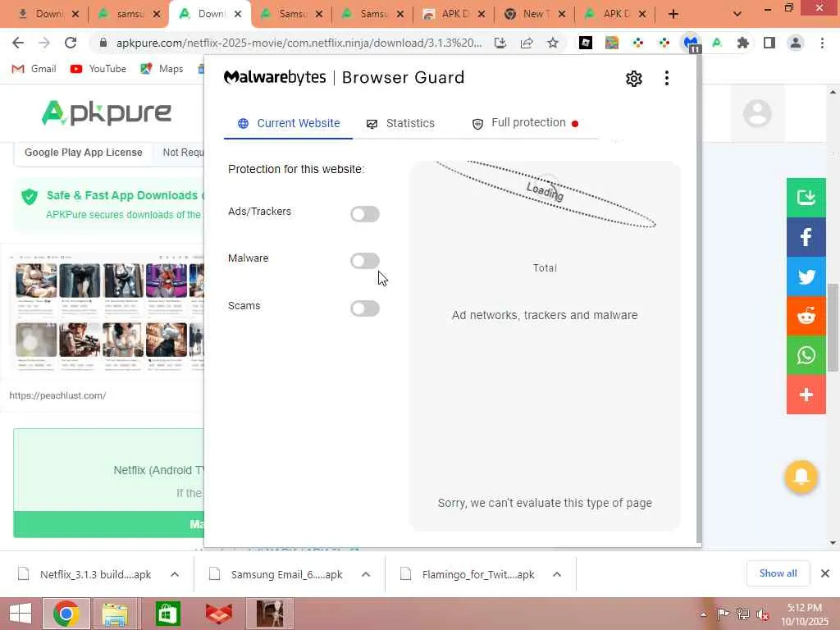Share page on Reddit

click(806, 316)
